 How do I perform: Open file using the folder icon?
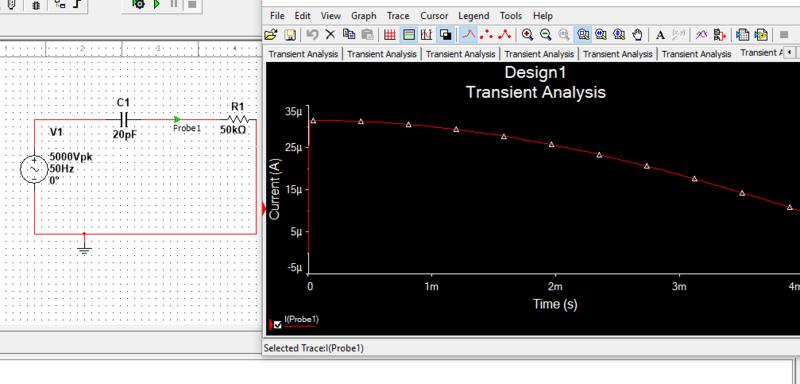point(271,35)
